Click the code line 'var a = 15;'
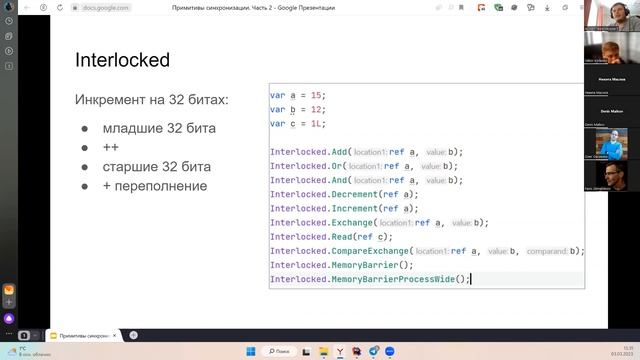Image resolution: width=640 pixels, height=360 pixels. (x=298, y=96)
